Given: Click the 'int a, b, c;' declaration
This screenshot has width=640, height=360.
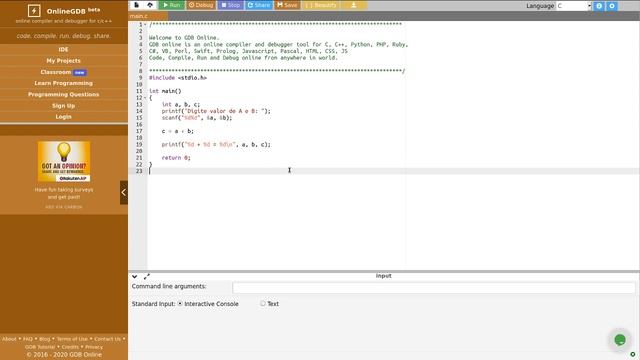Looking at the screenshot, I should pos(181,104).
